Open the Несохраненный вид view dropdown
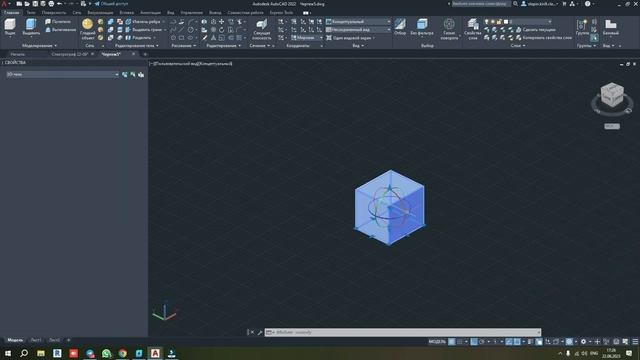640x360 pixels. (x=358, y=30)
